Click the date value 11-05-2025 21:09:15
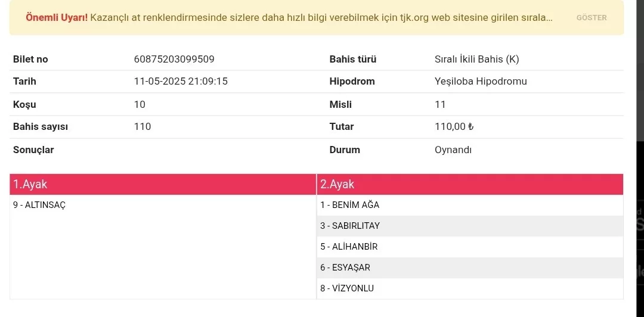This screenshot has width=644, height=317. click(x=181, y=81)
